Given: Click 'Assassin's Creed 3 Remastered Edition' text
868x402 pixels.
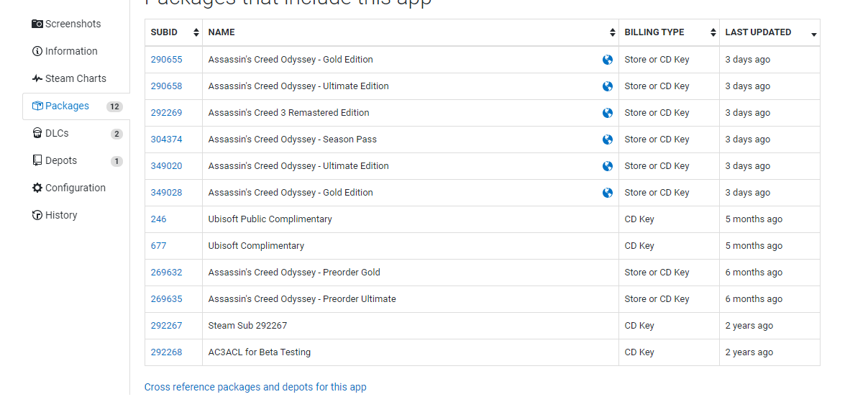Looking at the screenshot, I should pos(289,113).
